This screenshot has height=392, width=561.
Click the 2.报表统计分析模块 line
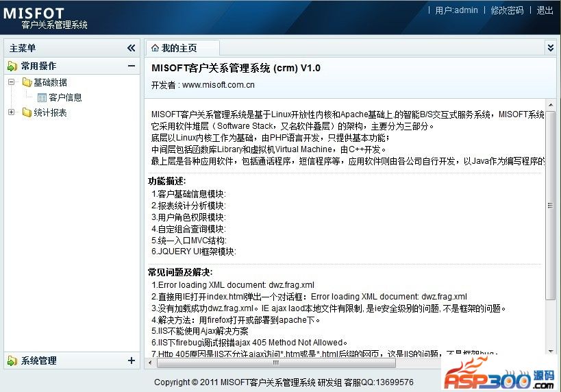click(188, 206)
